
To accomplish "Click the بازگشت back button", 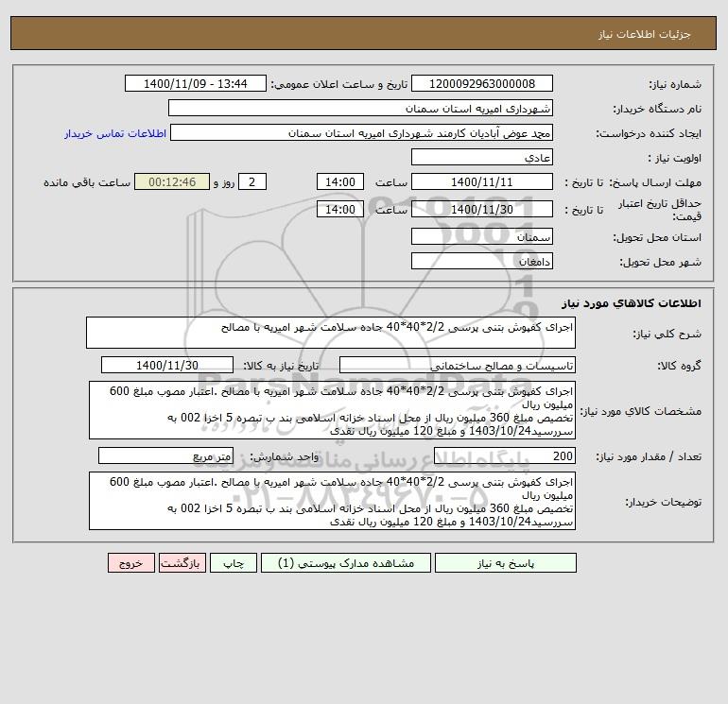I will pos(182,563).
